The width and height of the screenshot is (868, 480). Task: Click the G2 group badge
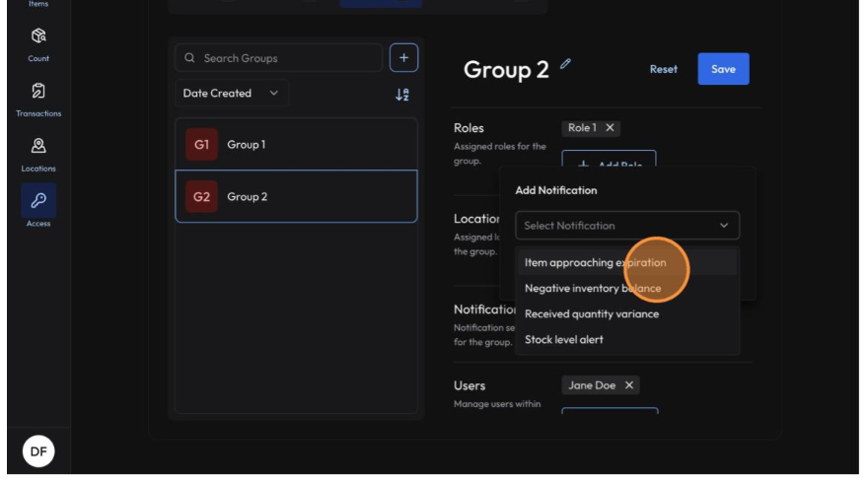click(x=201, y=196)
